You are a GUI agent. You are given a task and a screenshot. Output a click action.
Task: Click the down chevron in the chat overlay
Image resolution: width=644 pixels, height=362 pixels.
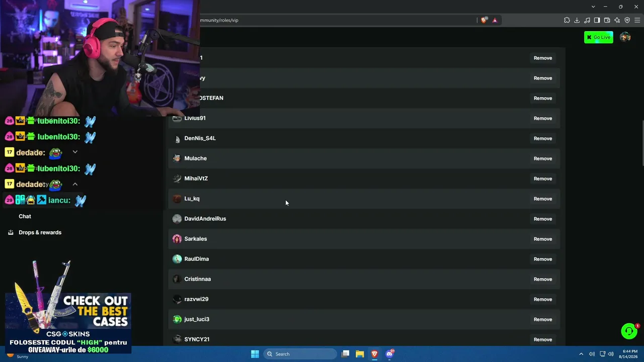click(75, 152)
